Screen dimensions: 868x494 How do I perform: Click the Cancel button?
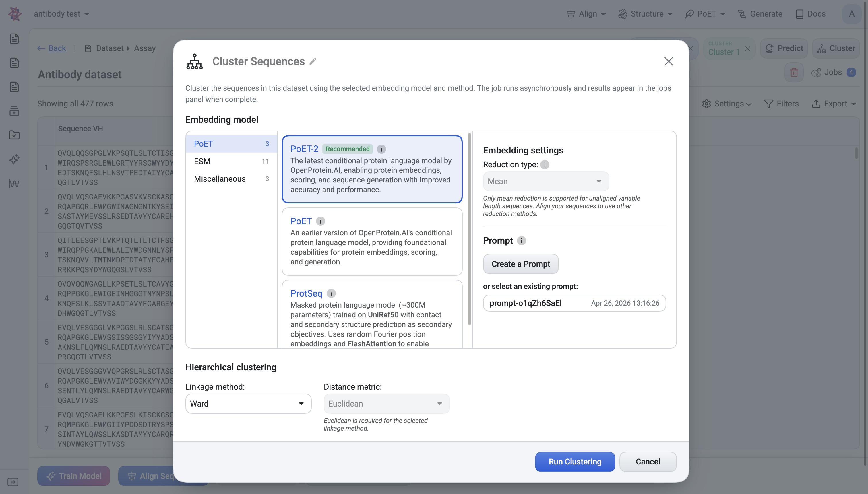point(648,462)
